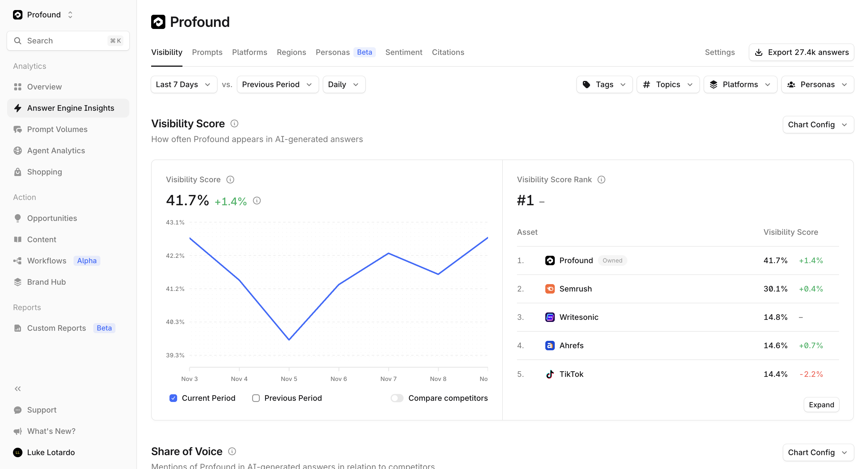Enable the Compare competitors toggle
This screenshot has width=868, height=469.
pyautogui.click(x=397, y=398)
